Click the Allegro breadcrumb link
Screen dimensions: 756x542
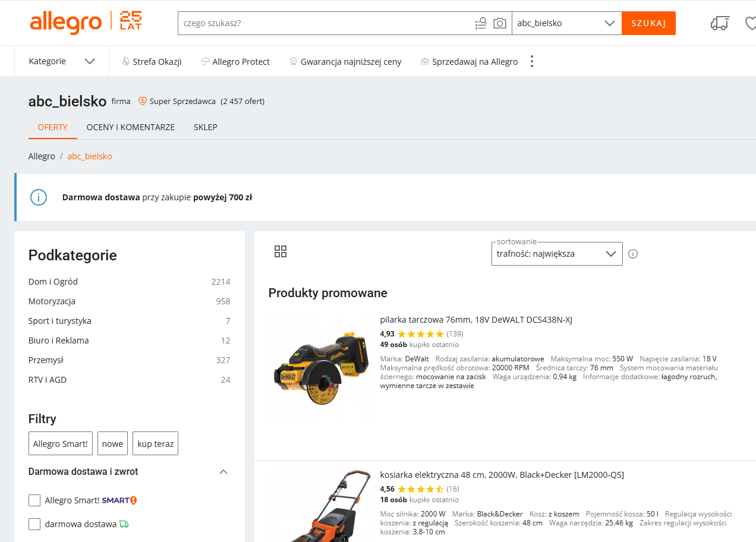[x=42, y=156]
